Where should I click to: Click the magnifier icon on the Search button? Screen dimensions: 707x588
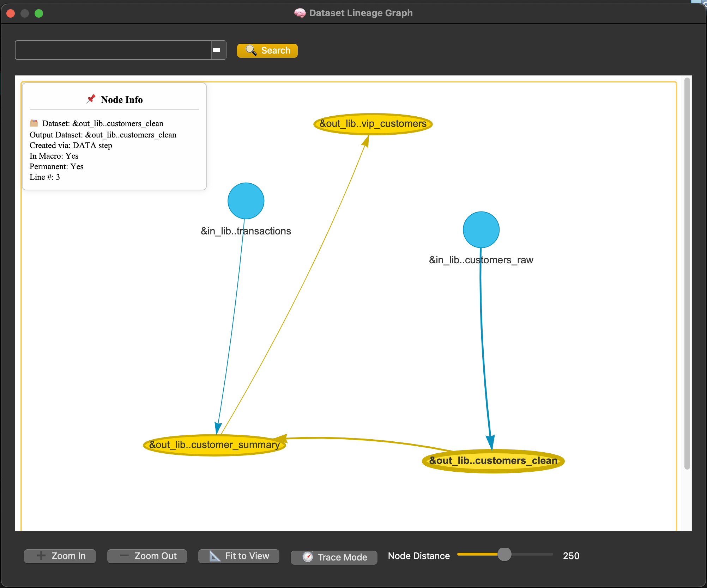[x=251, y=50]
